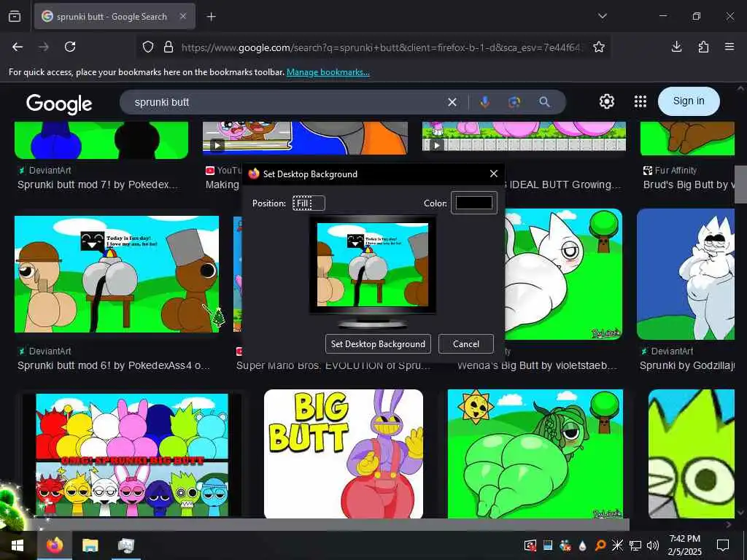Open the Firefox downloads panel

pyautogui.click(x=676, y=47)
